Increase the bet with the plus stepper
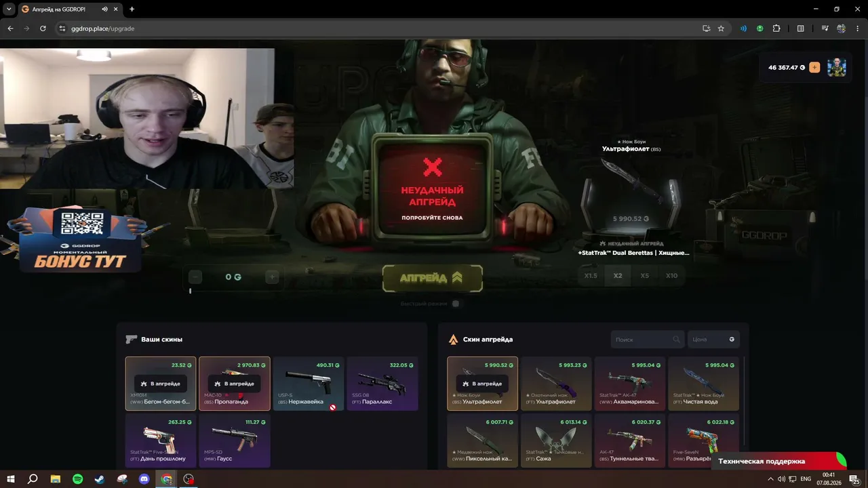Viewport: 868px width, 488px height. 272,277
